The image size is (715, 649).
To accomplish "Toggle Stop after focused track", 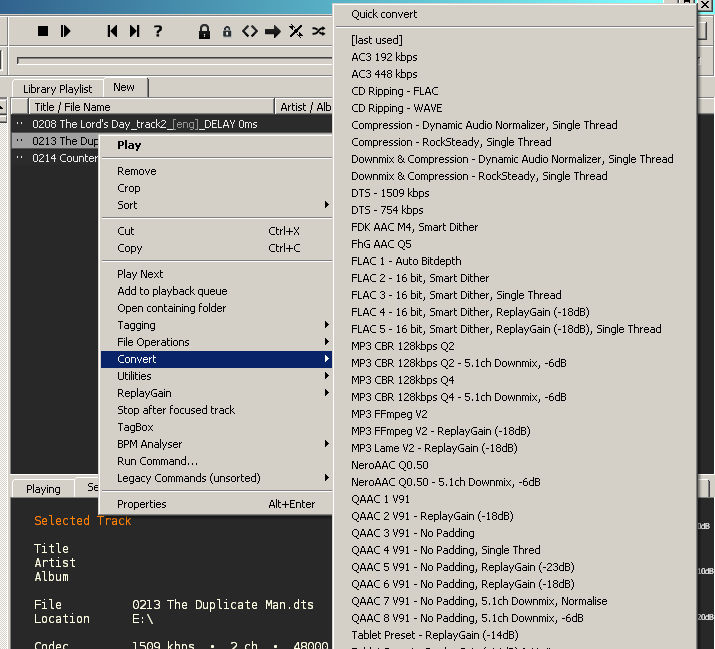I will (x=216, y=410).
